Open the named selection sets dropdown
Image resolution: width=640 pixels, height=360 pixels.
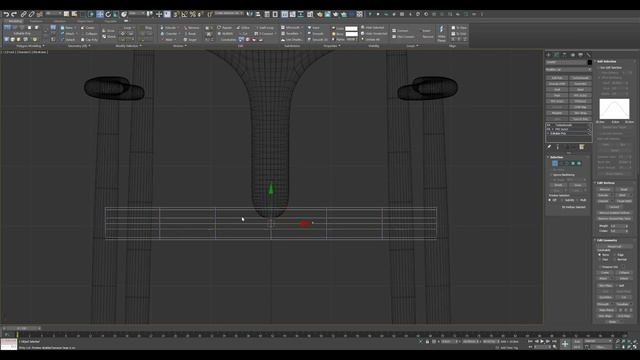[x=229, y=14]
